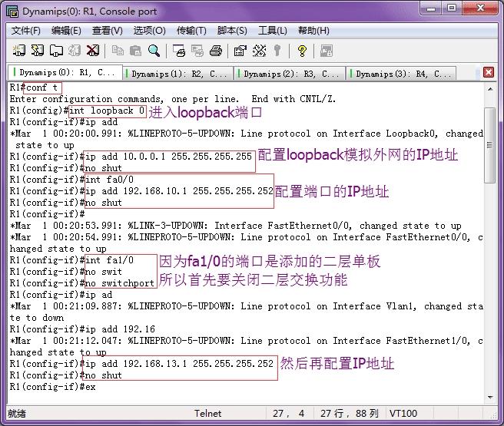
Task: Open the 文件(F) menu
Action: [25, 31]
